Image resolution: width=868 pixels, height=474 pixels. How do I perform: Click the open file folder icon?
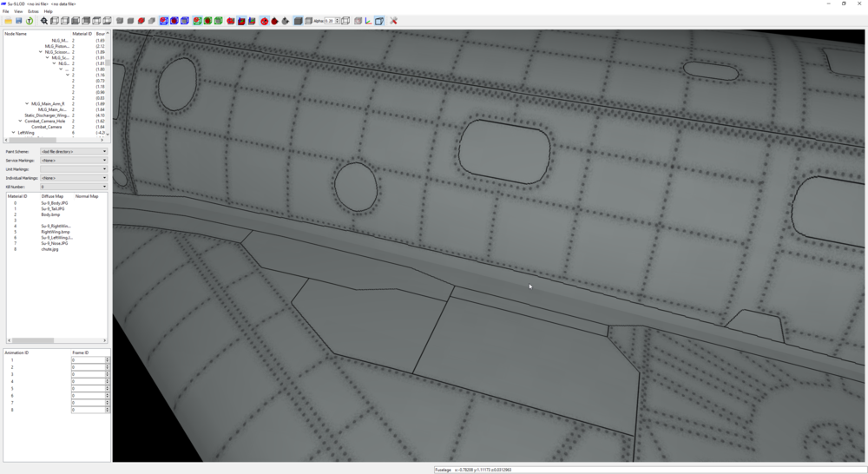pyautogui.click(x=9, y=21)
